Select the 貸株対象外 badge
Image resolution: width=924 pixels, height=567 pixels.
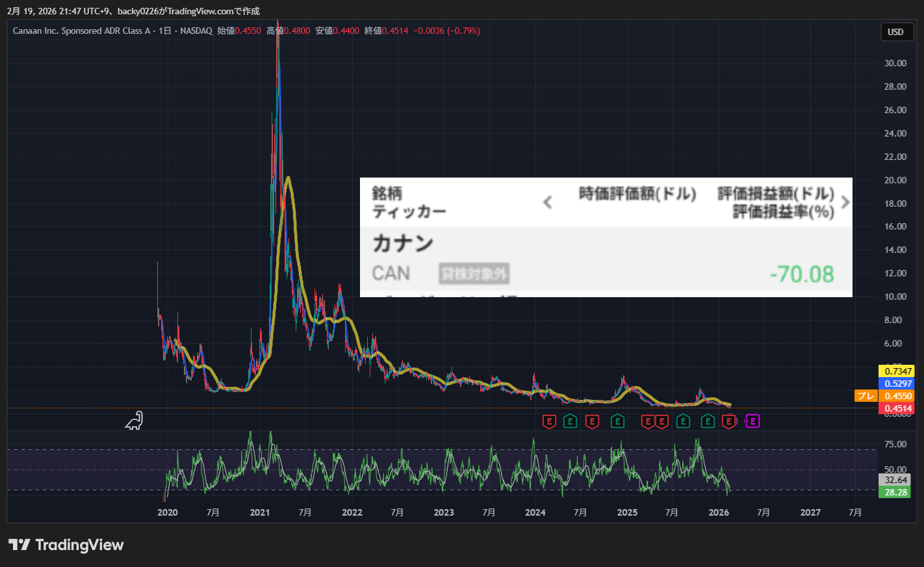[474, 274]
